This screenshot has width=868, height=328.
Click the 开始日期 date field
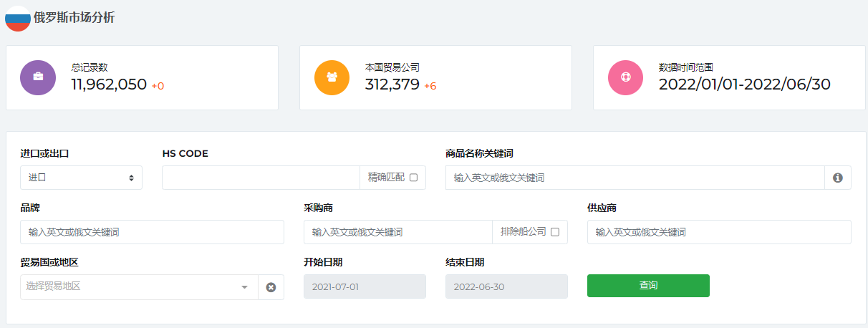365,286
